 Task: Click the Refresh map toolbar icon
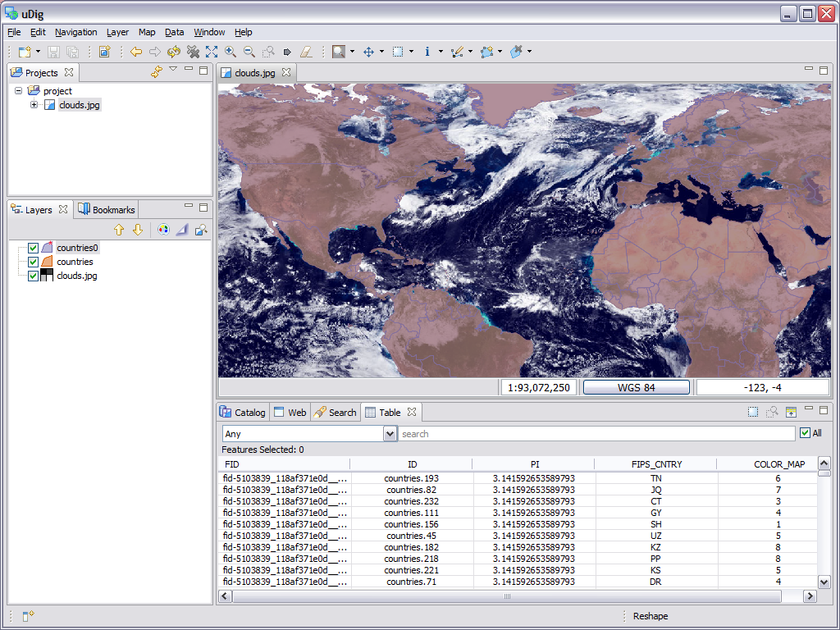tap(174, 52)
